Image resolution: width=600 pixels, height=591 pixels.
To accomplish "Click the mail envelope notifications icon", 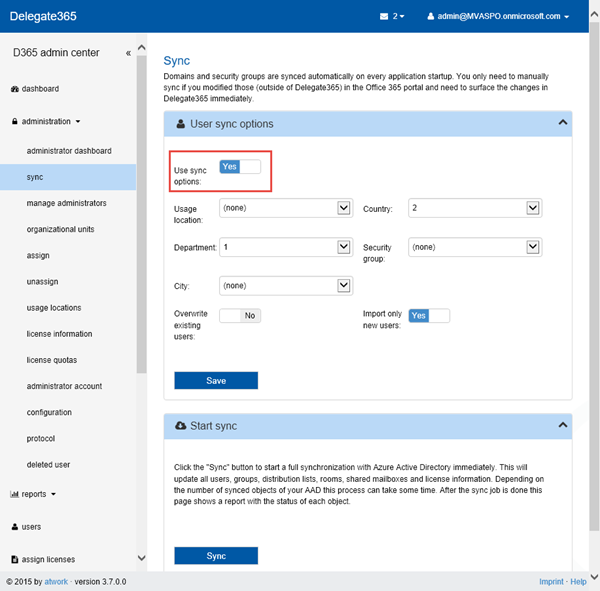I will click(383, 17).
